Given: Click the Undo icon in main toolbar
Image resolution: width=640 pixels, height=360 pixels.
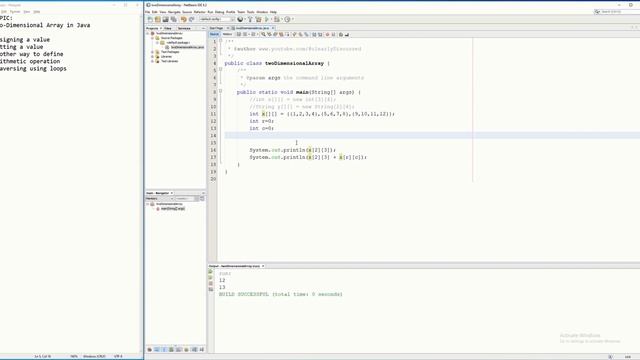Looking at the screenshot, I should [x=184, y=19].
